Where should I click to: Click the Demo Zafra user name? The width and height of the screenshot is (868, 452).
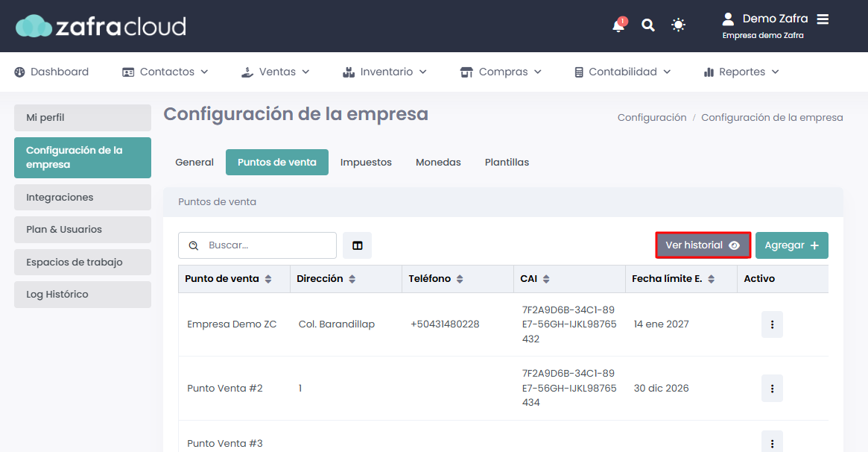click(x=775, y=19)
